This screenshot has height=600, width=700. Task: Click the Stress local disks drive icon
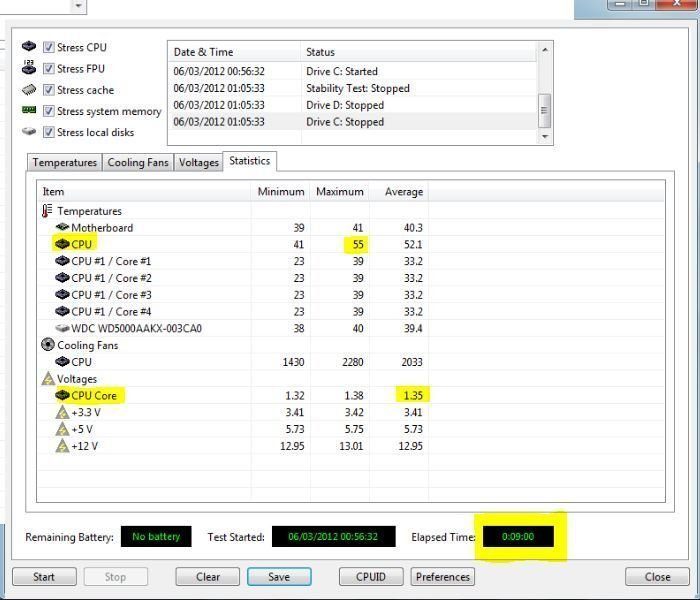point(29,132)
